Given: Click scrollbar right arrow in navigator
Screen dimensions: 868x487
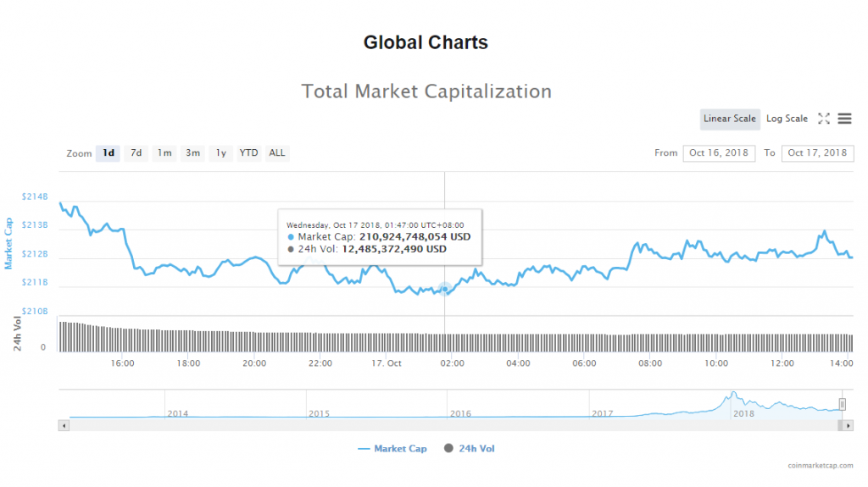Looking at the screenshot, I should [x=849, y=426].
